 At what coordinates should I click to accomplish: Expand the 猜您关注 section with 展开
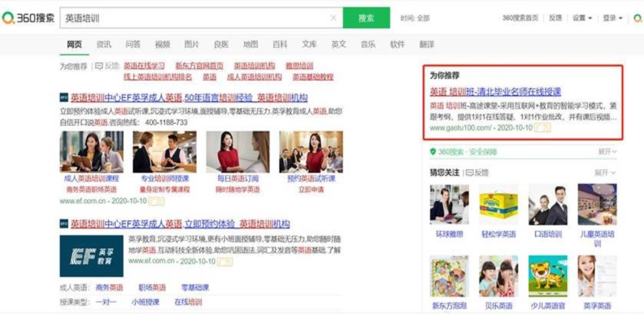[x=605, y=173]
